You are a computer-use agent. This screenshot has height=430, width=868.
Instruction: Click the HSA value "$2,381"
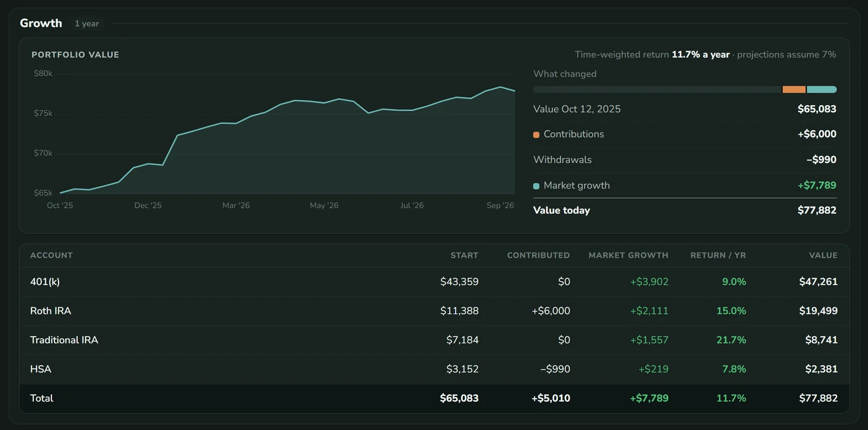click(x=821, y=369)
